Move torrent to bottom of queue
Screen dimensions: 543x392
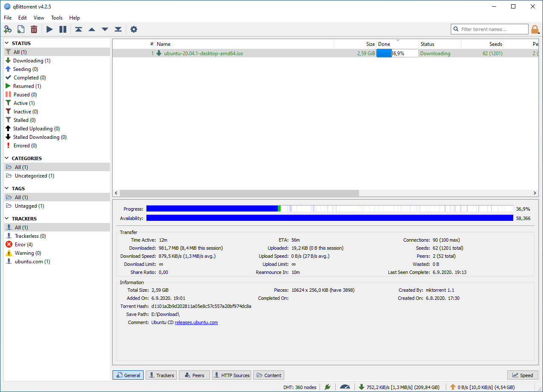pos(118,29)
